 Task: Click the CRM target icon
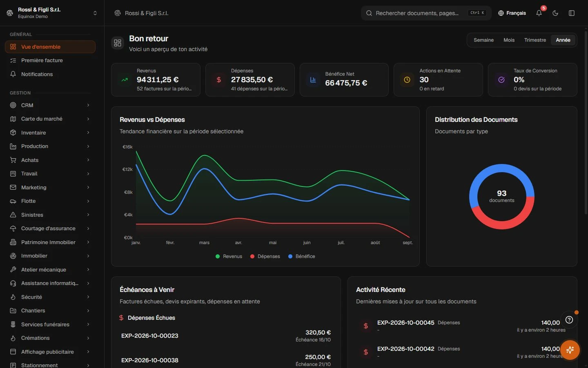(13, 105)
